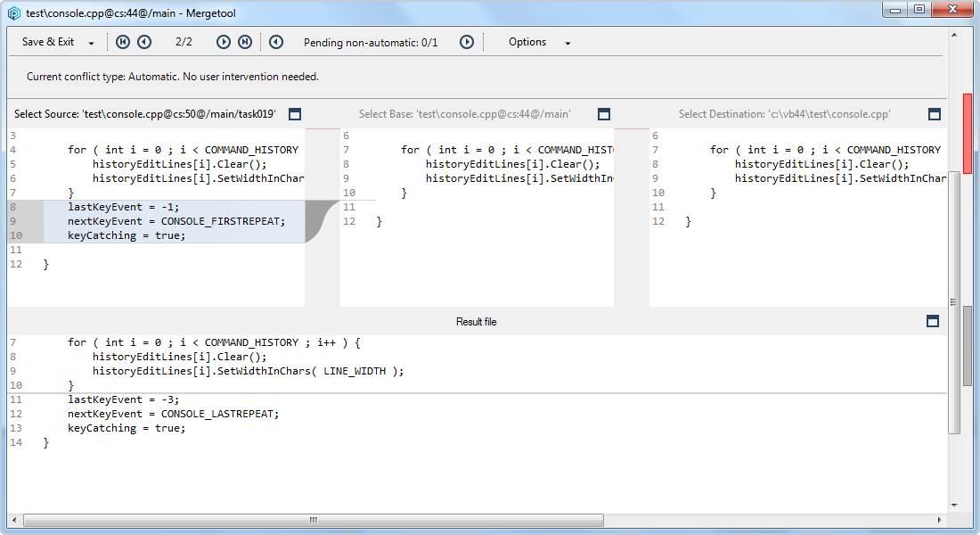Click the vertical scrollbar thumb
Image resolution: width=980 pixels, height=535 pixels.
tap(954, 302)
